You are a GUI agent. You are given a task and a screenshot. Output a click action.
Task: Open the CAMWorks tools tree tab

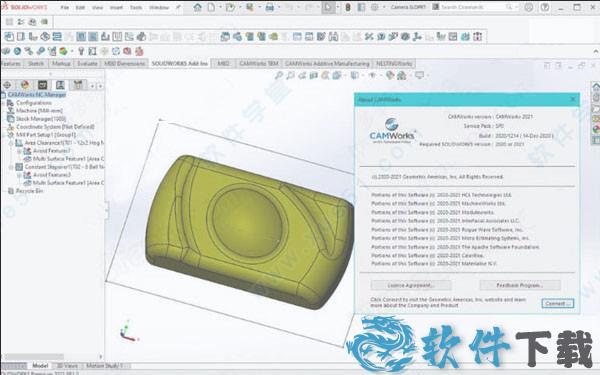click(x=78, y=85)
